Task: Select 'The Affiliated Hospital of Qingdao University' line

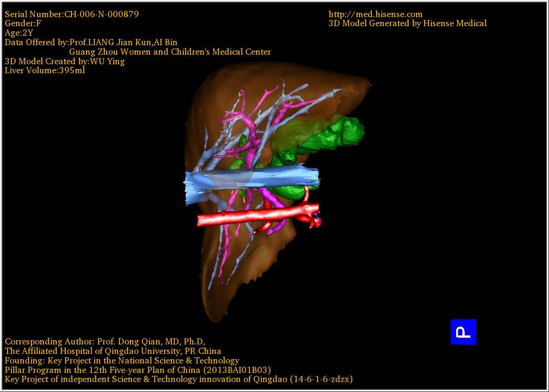Action: [x=113, y=351]
